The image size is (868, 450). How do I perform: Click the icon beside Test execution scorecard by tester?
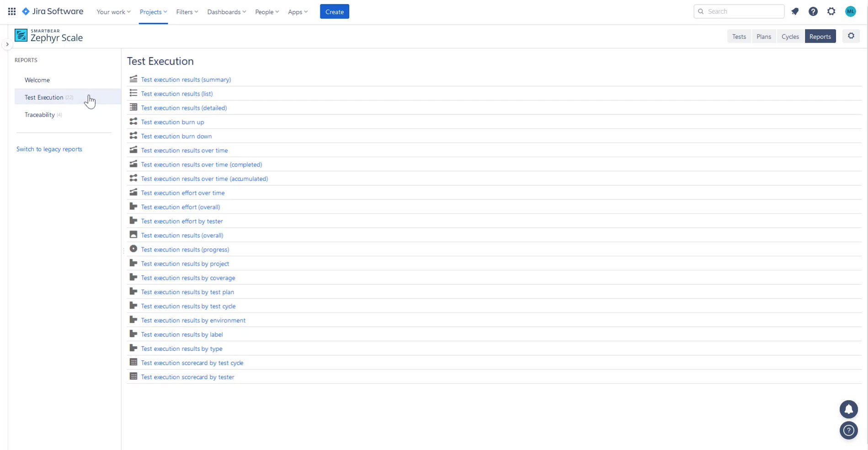(x=133, y=376)
